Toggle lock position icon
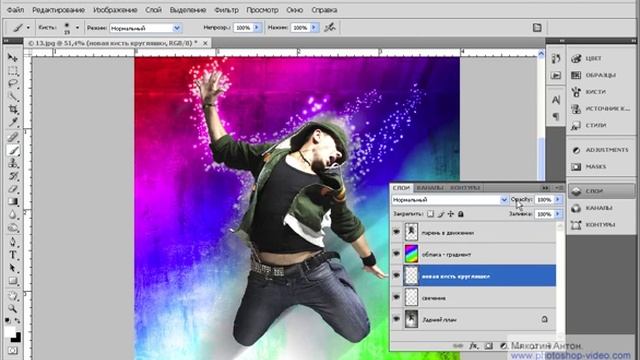 451,214
